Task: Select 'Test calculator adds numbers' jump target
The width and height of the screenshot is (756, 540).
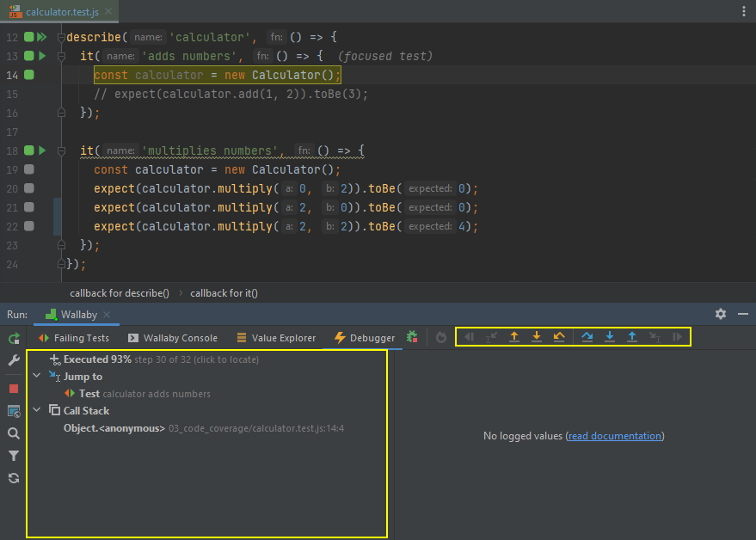Action: 138,394
